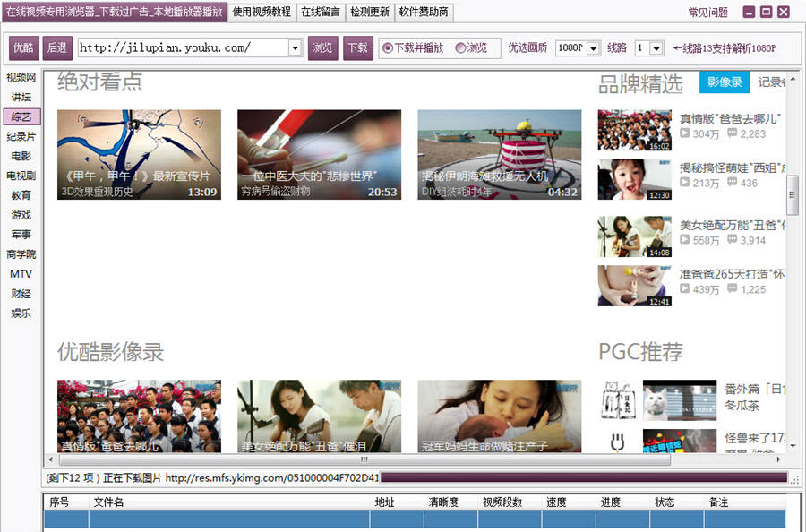Click the 下载 download button
The image size is (806, 532).
pos(357,48)
